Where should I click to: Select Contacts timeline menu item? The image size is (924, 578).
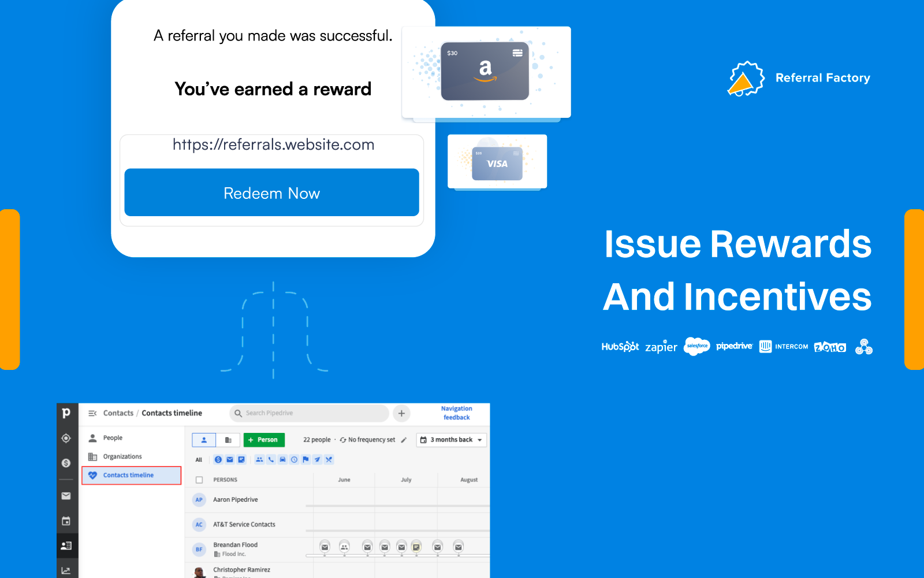pyautogui.click(x=131, y=475)
